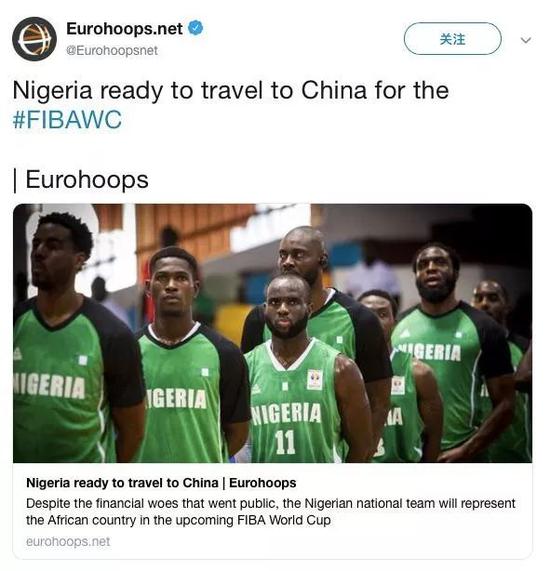Click the blue verified badge icon
550x571 pixels.
[x=196, y=28]
